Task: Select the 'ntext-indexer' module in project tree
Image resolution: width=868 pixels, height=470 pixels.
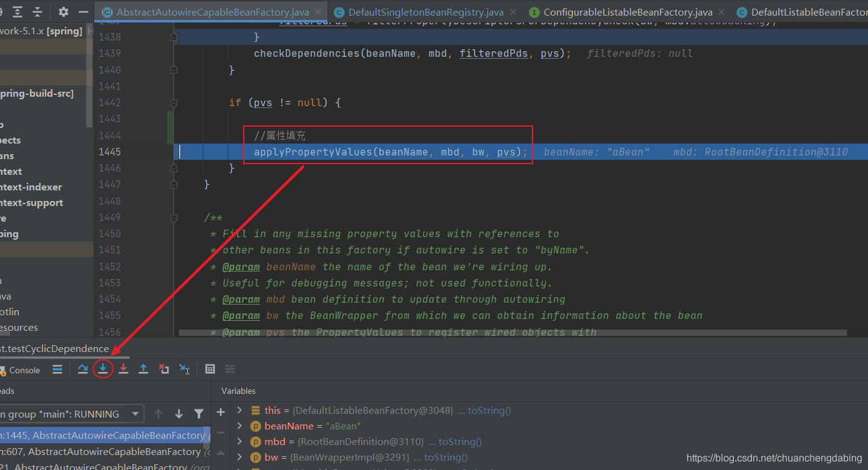Action: coord(31,187)
